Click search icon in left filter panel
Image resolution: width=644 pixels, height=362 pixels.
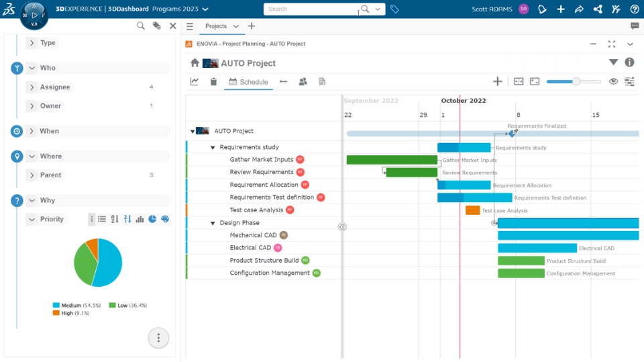(140, 26)
